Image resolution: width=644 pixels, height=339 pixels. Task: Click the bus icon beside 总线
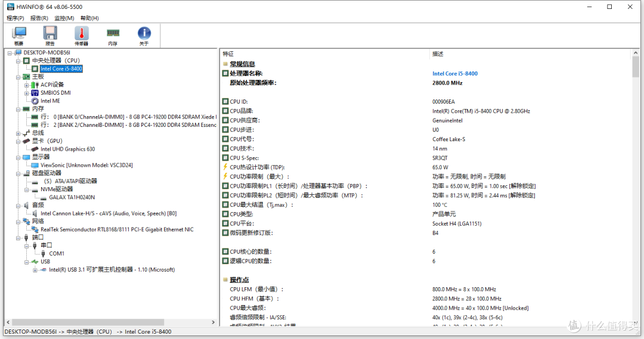click(x=26, y=133)
